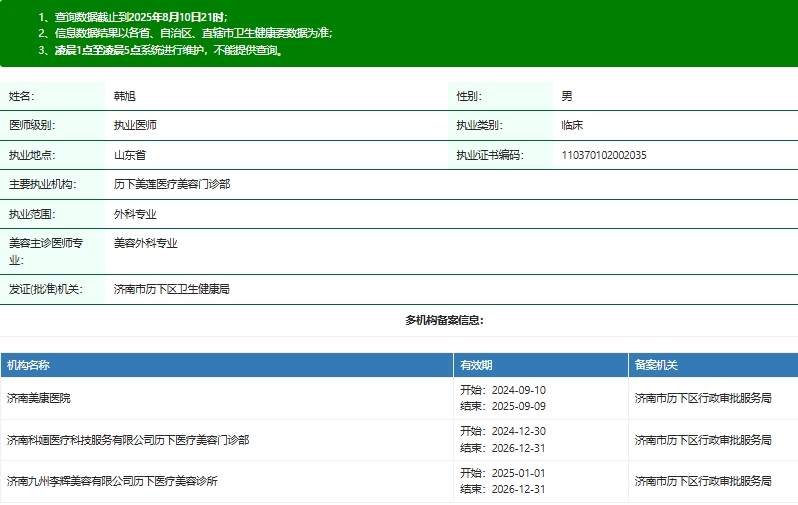This screenshot has width=798, height=505.
Task: Click end date 2025-09-09
Action: point(519,406)
